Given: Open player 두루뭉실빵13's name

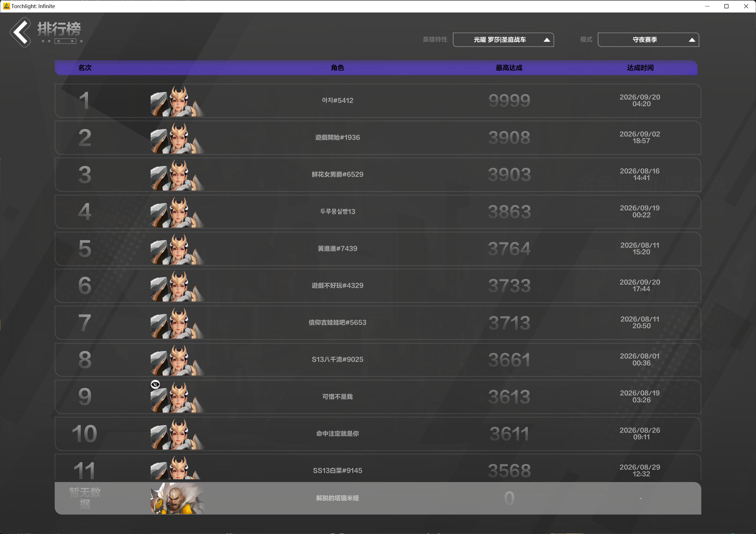Looking at the screenshot, I should (x=338, y=211).
